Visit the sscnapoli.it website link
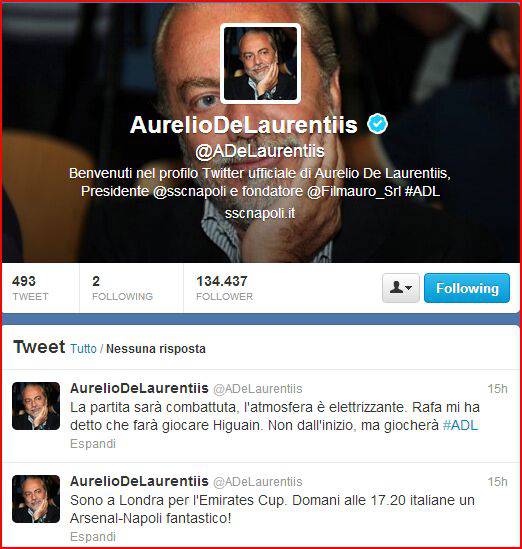Image resolution: width=522 pixels, height=549 pixels. (260, 213)
